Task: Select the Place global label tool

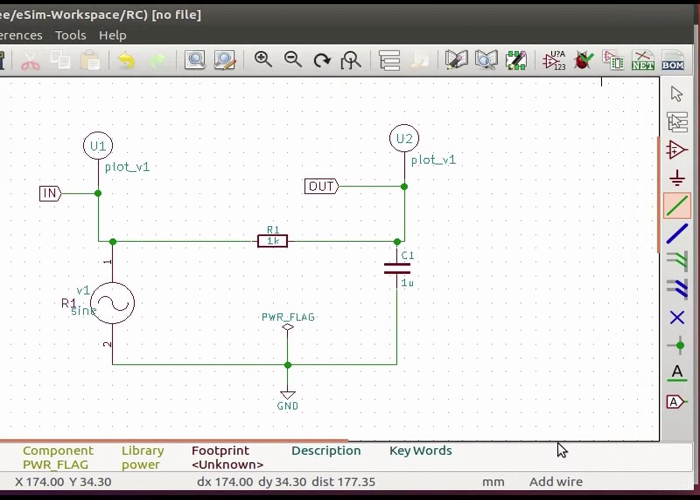Action: coord(677,402)
